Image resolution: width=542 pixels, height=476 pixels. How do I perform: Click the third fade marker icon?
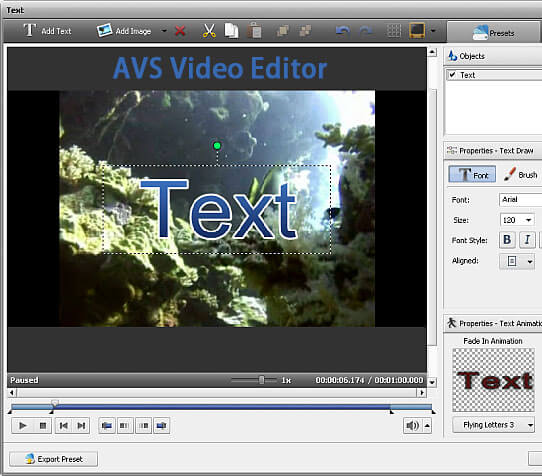(143, 425)
